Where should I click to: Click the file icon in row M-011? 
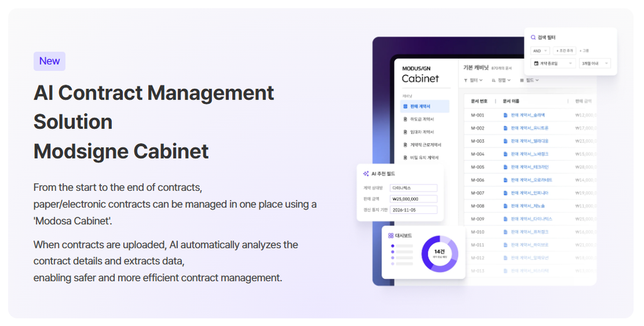click(506, 245)
